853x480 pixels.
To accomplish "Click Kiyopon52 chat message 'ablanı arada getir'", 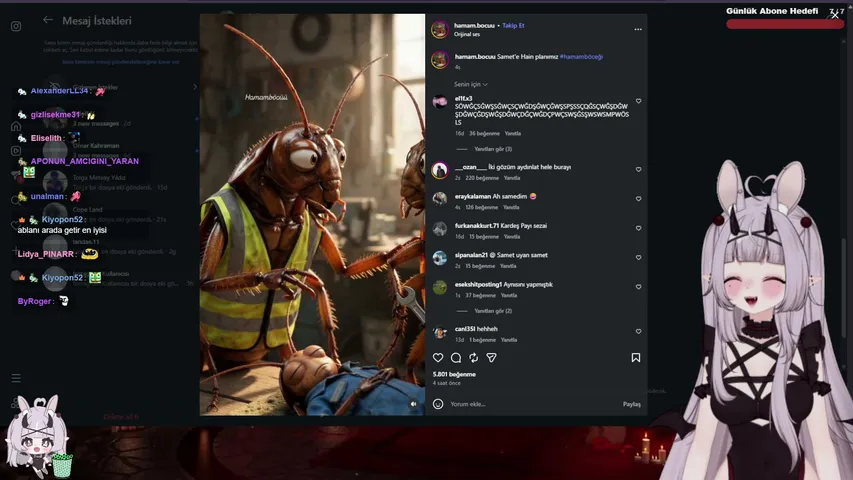I will point(62,230).
